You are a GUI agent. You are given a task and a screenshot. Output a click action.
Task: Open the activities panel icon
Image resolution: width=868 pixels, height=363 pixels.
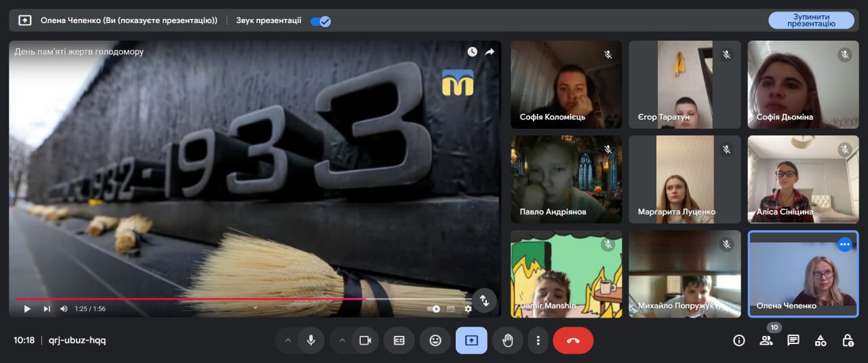821,341
